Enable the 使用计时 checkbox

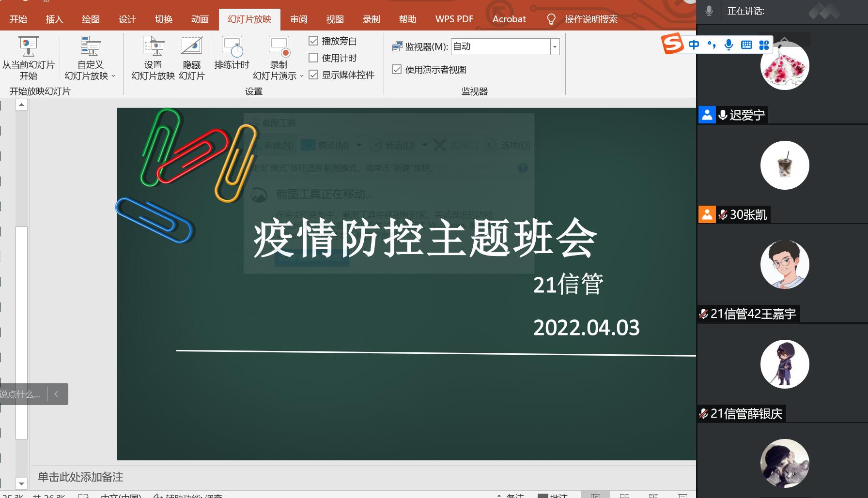point(313,58)
